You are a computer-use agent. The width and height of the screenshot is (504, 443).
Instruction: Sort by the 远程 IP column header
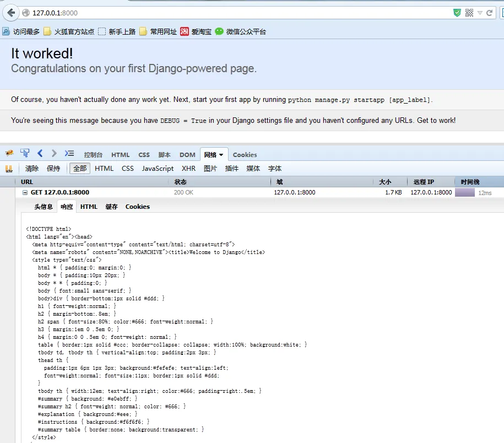(431, 182)
